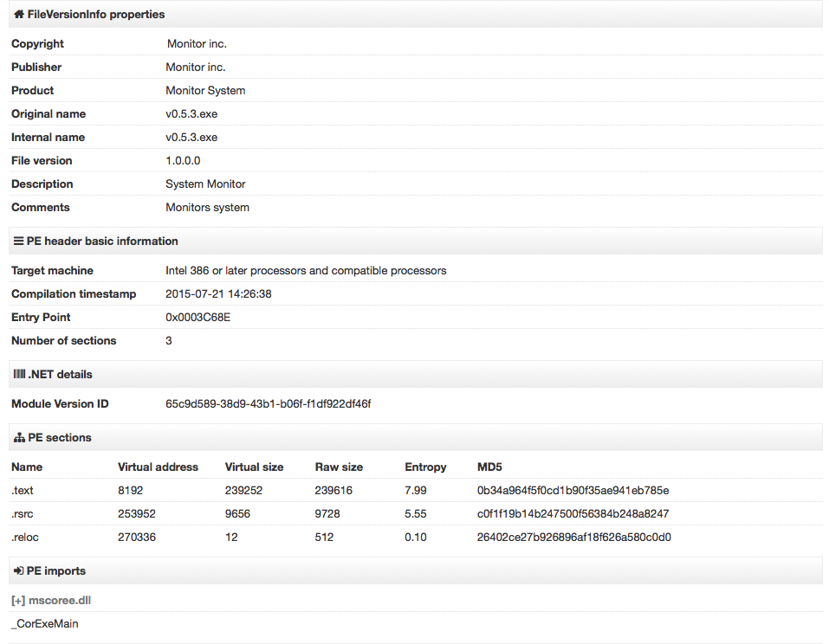
Task: Click the Module Version ID value
Action: pos(268,403)
